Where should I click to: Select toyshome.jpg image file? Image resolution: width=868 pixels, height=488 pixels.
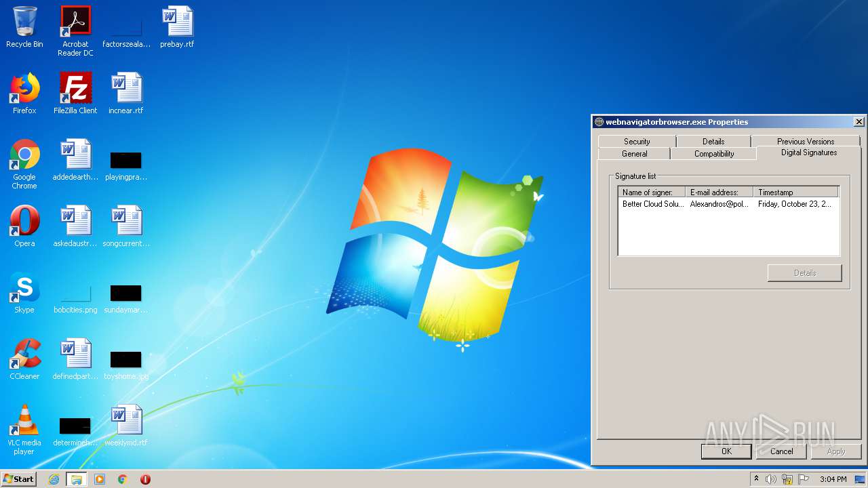click(126, 365)
